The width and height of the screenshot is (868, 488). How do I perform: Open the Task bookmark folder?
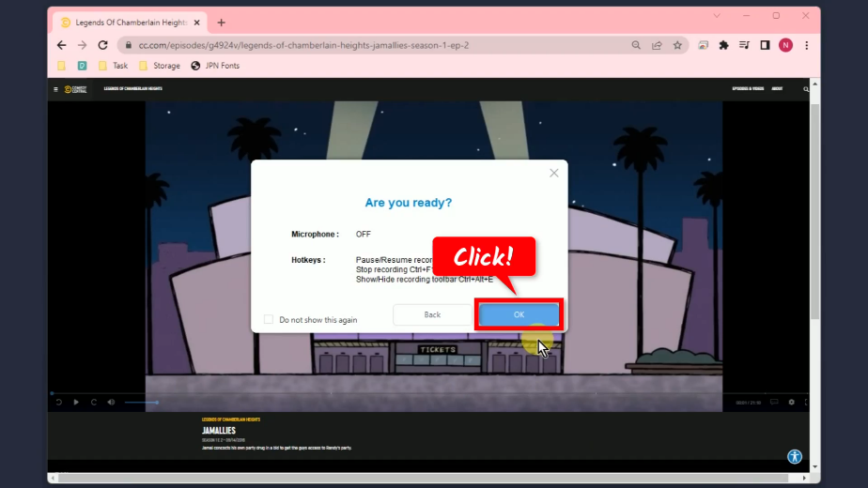pos(113,66)
